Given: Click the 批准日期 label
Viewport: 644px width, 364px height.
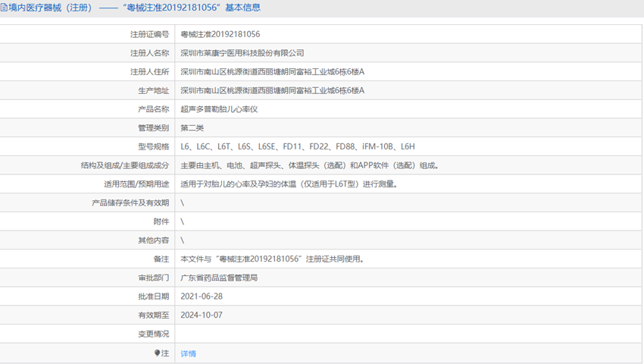Looking at the screenshot, I should tap(153, 297).
